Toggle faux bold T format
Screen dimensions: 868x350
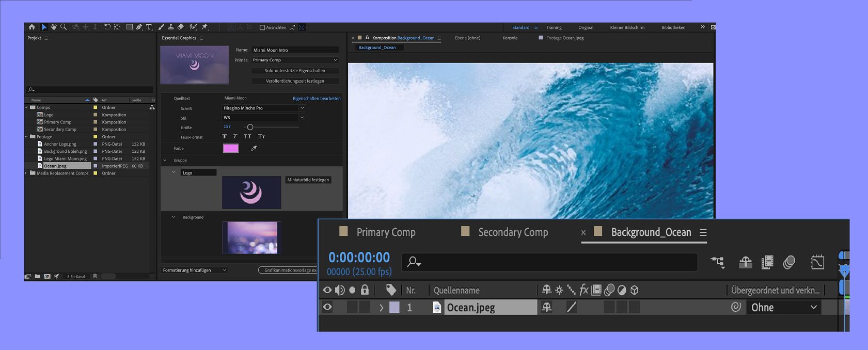(x=224, y=137)
